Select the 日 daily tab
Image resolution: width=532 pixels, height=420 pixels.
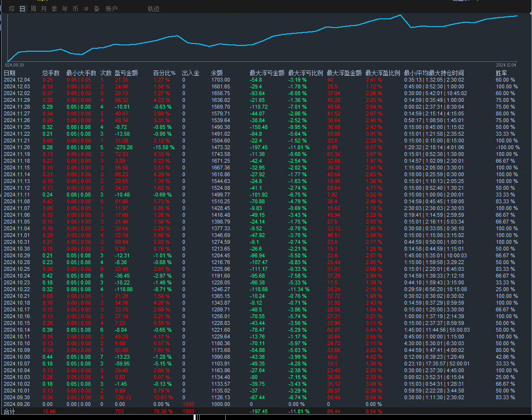pyautogui.click(x=22, y=9)
